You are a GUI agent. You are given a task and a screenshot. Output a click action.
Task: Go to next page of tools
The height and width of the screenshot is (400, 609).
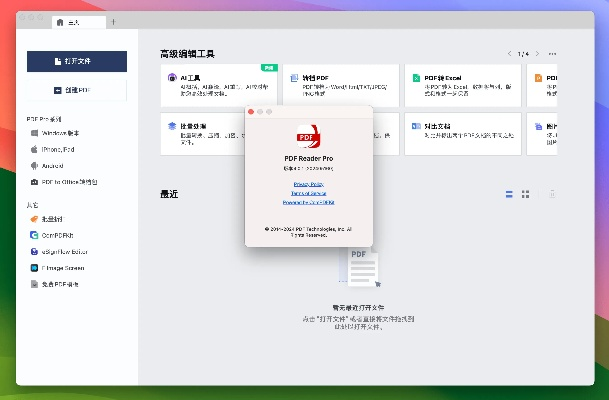[537, 53]
